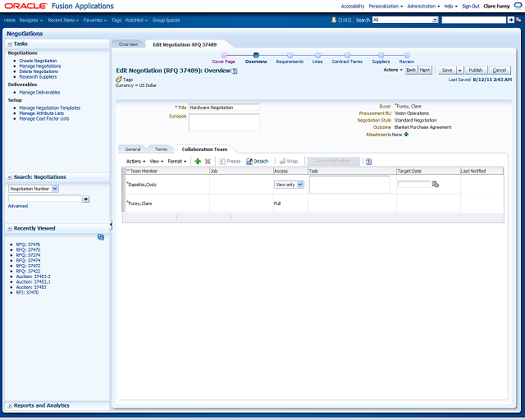Open table Format menu
525x420 pixels.
(x=177, y=162)
